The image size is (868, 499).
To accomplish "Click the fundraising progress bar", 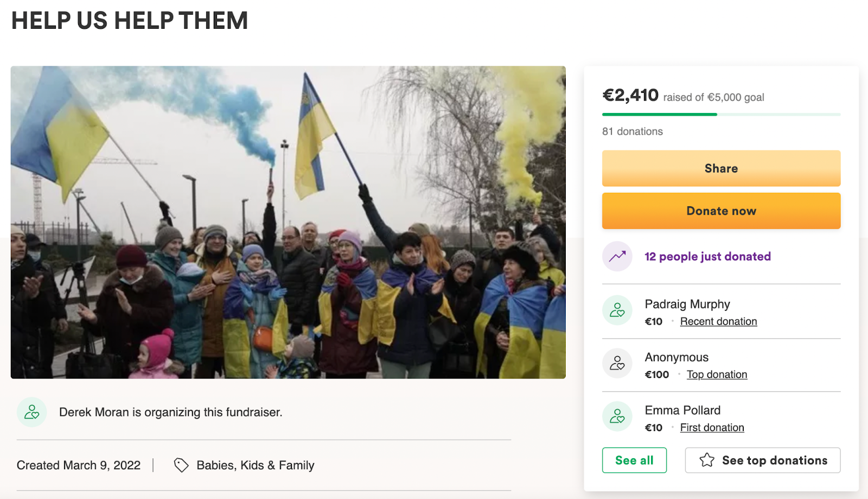I will tap(721, 115).
